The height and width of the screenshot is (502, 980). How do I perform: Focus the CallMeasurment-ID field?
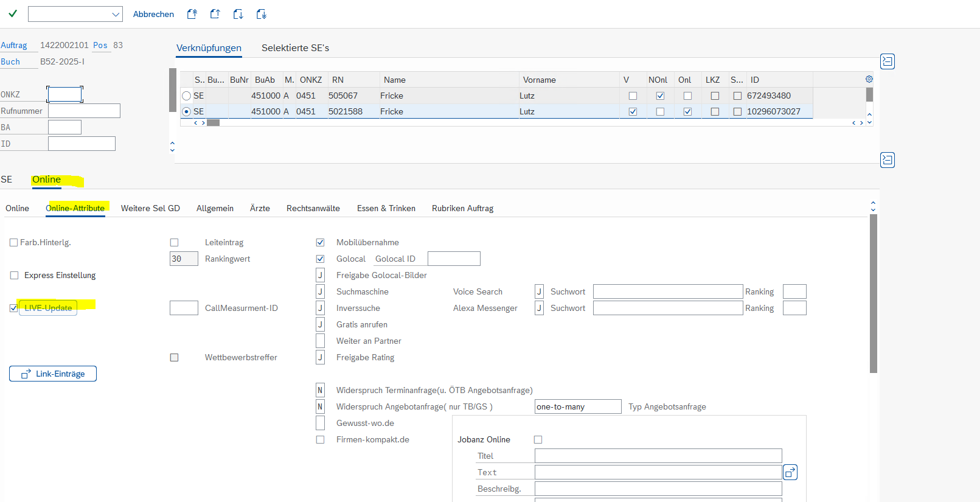184,308
